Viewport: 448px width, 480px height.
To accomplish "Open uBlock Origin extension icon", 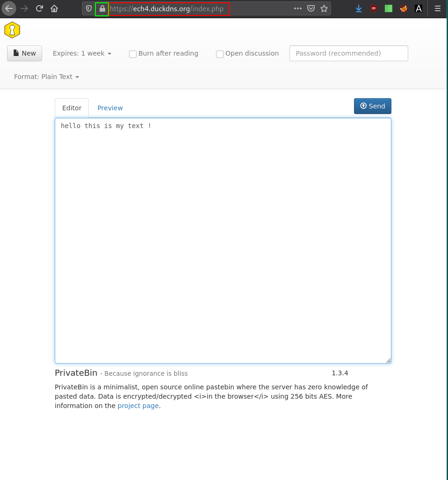I will (x=374, y=8).
